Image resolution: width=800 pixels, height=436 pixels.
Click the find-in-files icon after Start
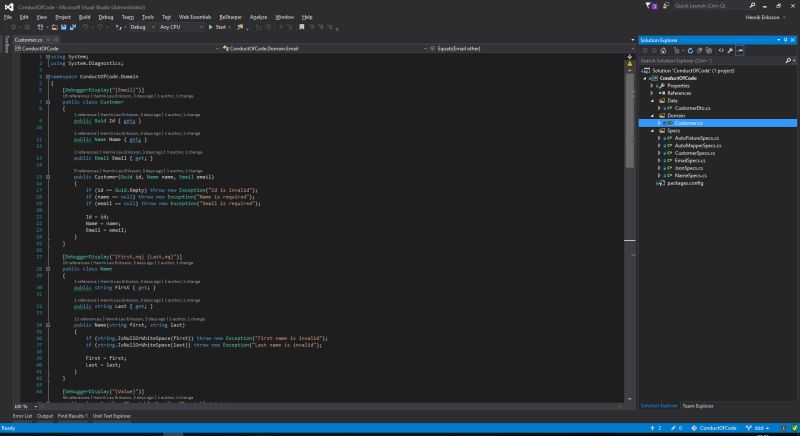(x=239, y=27)
